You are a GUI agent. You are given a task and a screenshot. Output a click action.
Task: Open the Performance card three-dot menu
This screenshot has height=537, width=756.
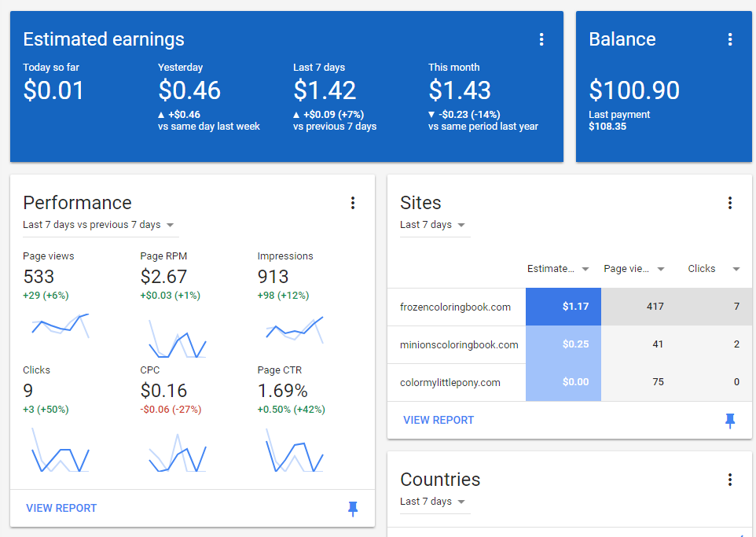[x=353, y=203]
